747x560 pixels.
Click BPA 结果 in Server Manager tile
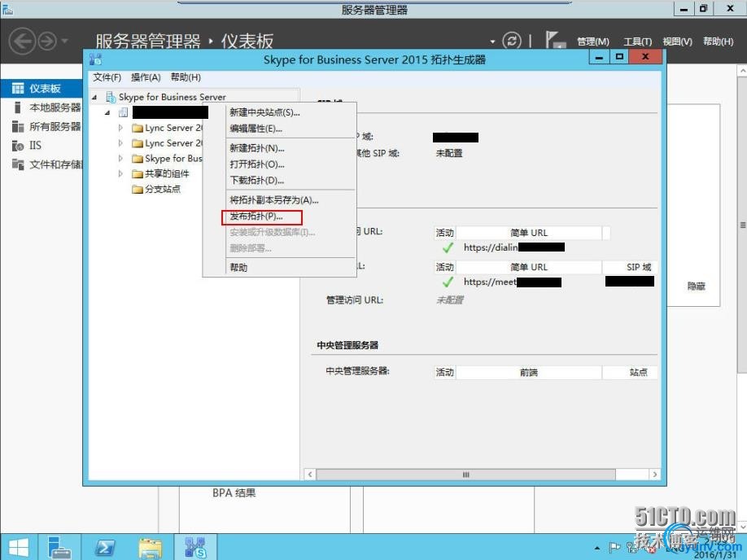click(x=234, y=492)
